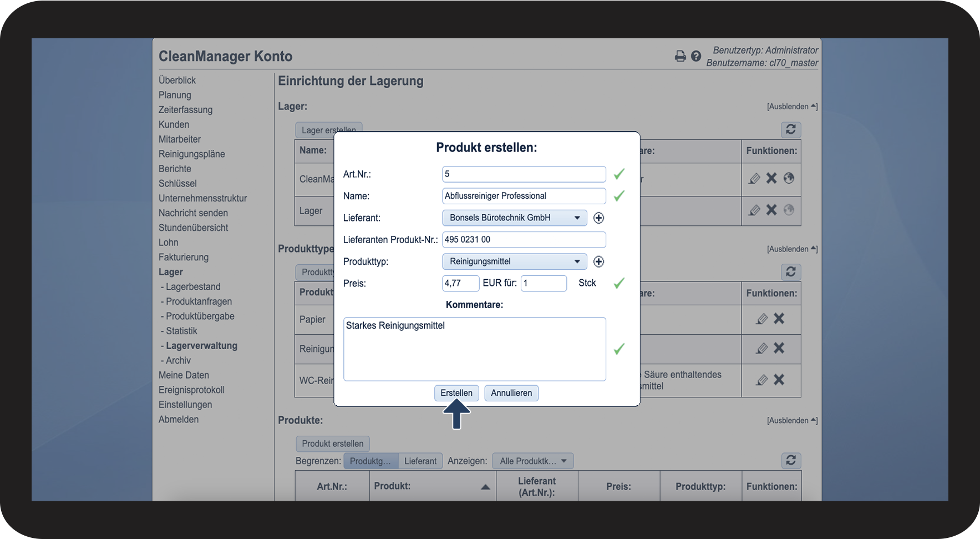Open the Produkttyp dropdown Reinigungsmittel
980x539 pixels.
515,261
